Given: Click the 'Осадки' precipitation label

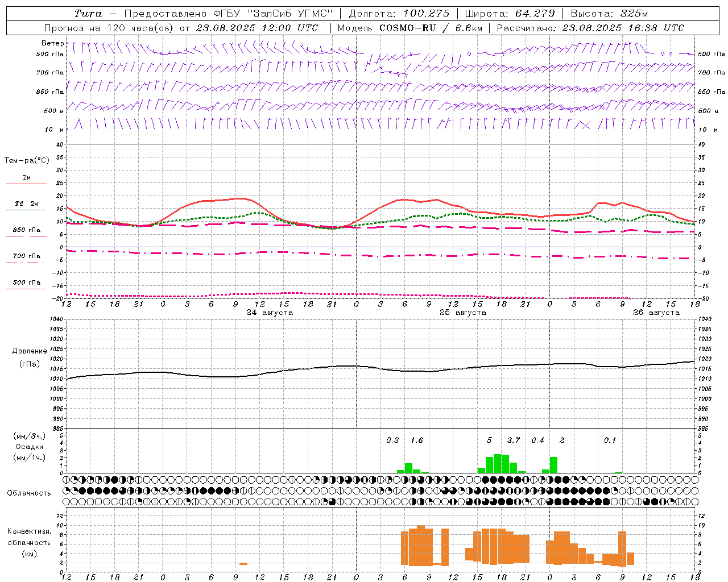Looking at the screenshot, I should [x=29, y=447].
